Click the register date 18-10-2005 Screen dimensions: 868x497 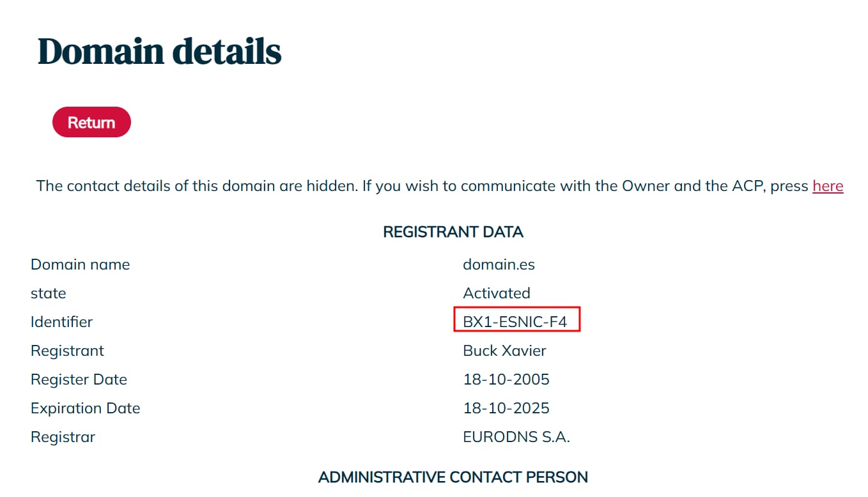506,379
